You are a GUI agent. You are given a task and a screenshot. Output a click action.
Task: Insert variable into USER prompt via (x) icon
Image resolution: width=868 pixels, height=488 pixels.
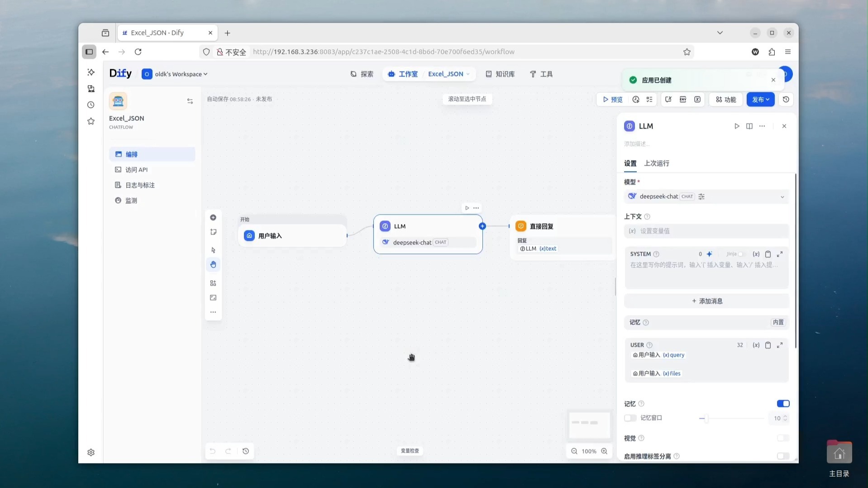tap(756, 345)
